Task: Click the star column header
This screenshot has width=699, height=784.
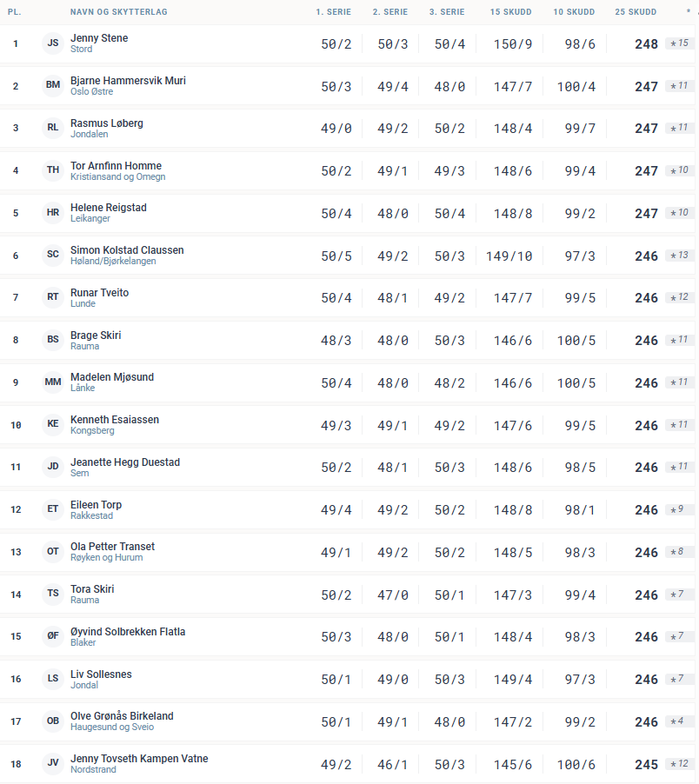Action: click(688, 12)
